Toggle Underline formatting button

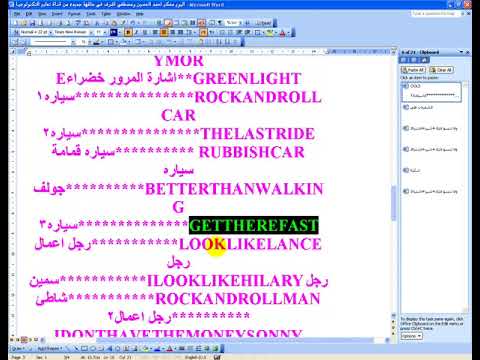point(145,32)
